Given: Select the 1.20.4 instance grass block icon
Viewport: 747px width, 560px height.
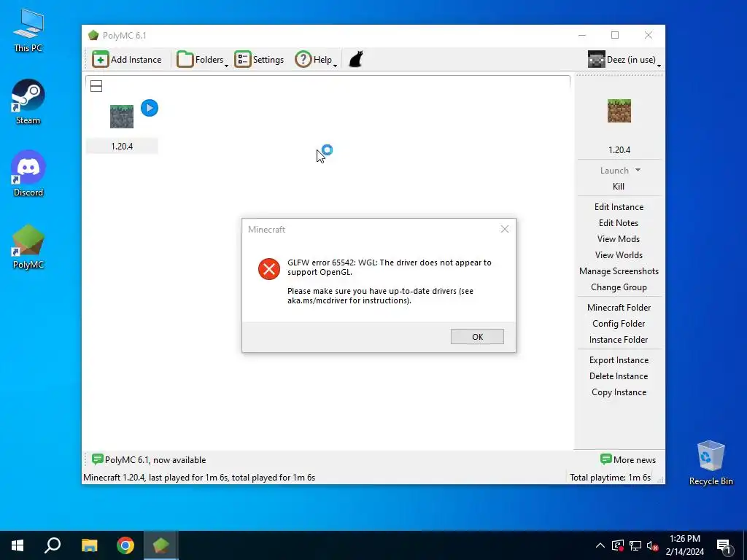Looking at the screenshot, I should (x=122, y=117).
